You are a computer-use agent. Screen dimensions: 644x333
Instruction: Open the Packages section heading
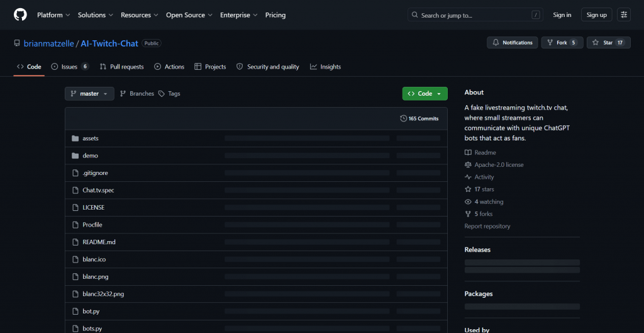(x=479, y=294)
